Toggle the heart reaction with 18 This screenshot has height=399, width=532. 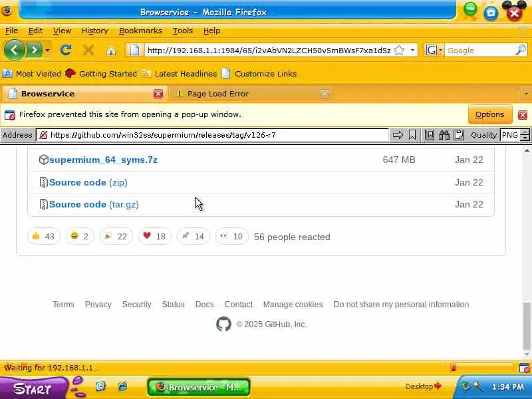coord(155,236)
